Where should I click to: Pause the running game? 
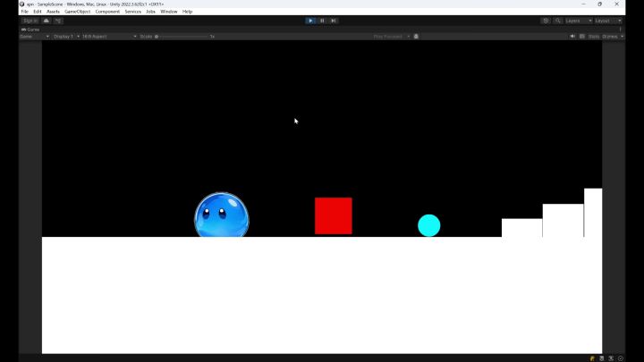pyautogui.click(x=322, y=21)
